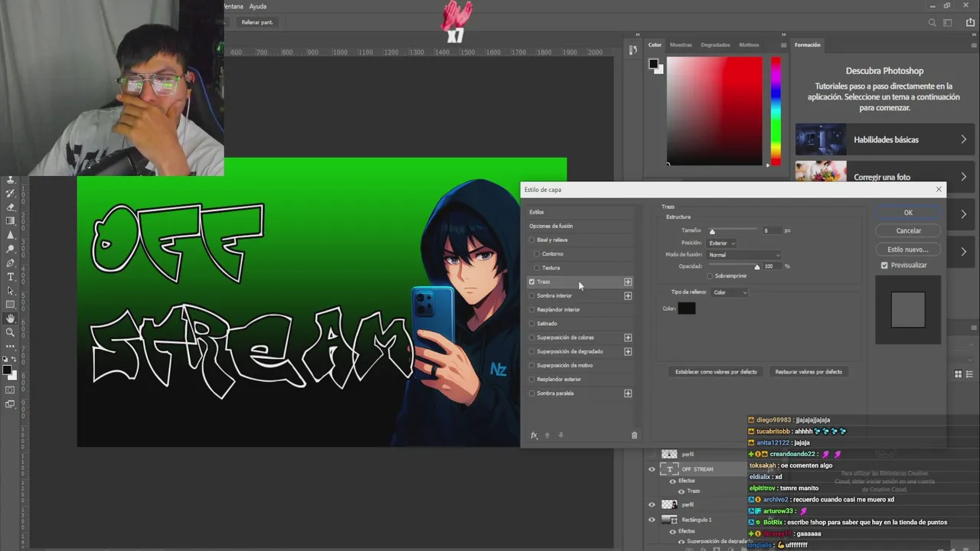
Task: Open the Tipo de relleno Color dropdown
Action: pyautogui.click(x=730, y=292)
